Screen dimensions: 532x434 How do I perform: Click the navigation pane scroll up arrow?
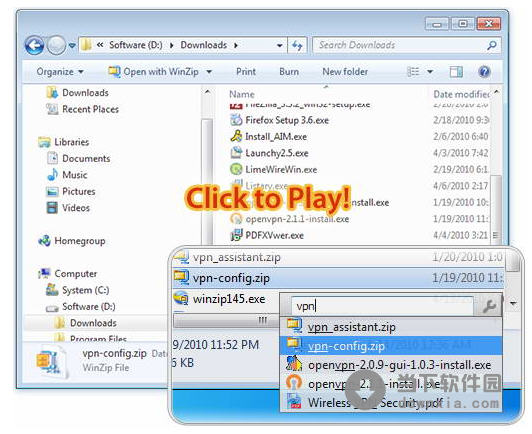coord(207,92)
